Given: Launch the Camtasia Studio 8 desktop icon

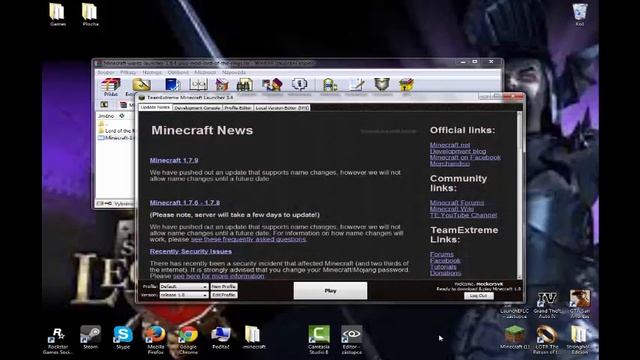Looking at the screenshot, I should pos(319,340).
